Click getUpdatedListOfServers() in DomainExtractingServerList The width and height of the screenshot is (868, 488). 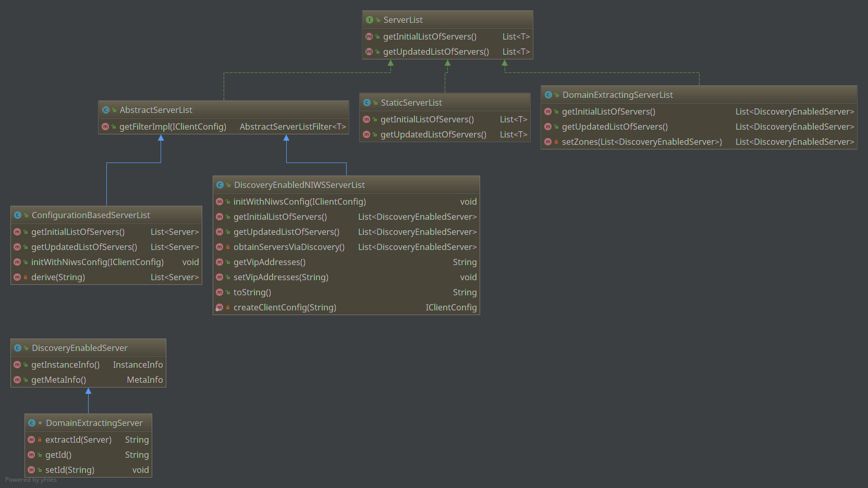tap(615, 127)
